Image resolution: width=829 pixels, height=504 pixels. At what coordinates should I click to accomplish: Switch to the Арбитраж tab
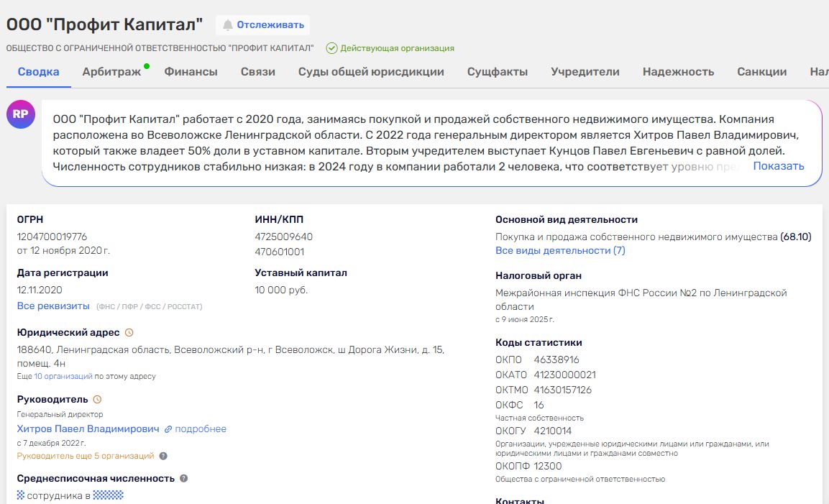click(x=111, y=72)
